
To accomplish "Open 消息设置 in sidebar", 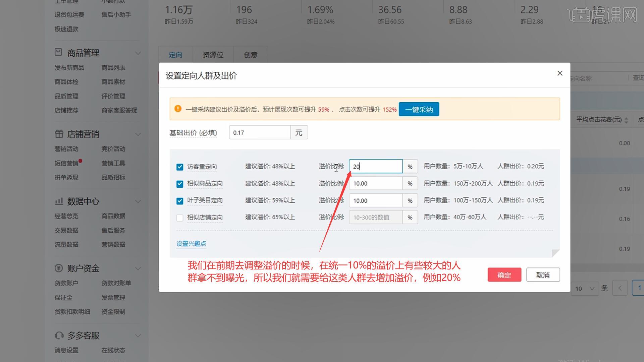I will pyautogui.click(x=66, y=350).
